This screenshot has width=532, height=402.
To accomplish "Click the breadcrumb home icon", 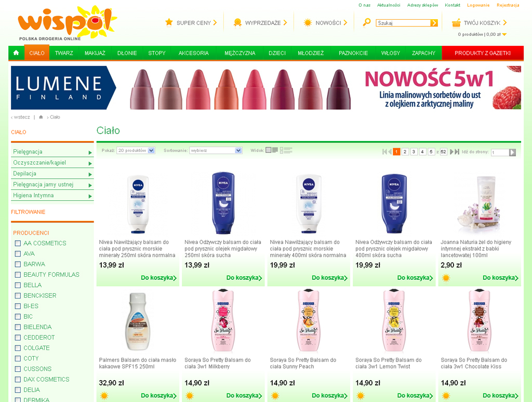I will (41, 117).
